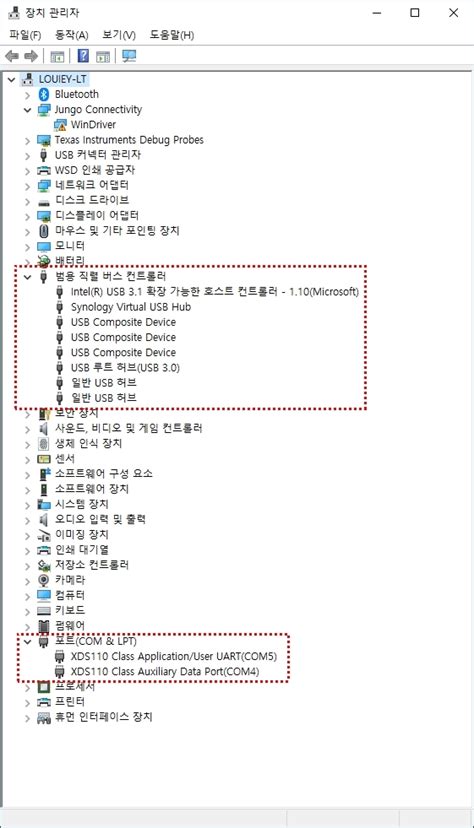Click the back arrow toolbar icon

click(x=12, y=56)
